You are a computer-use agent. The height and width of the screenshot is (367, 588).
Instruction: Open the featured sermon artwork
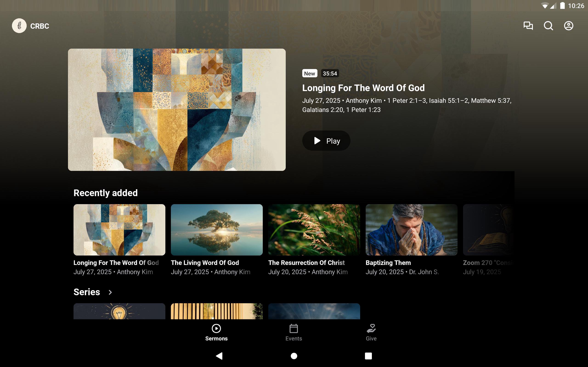177,110
